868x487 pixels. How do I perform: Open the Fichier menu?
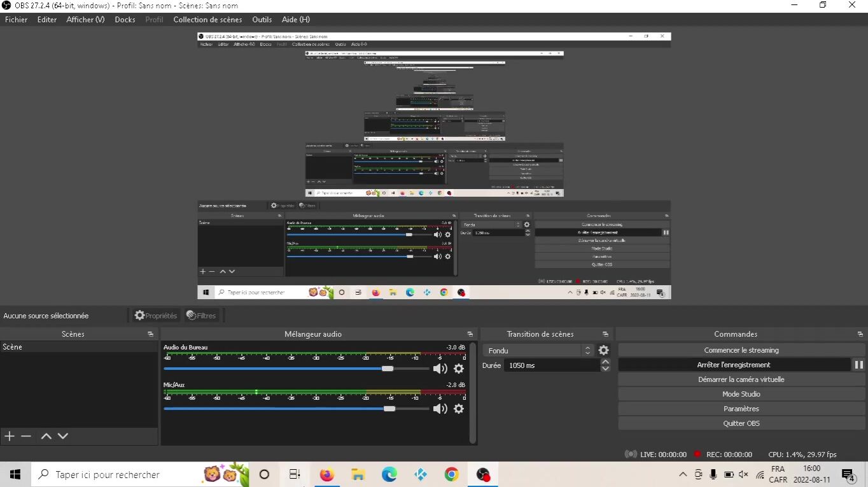tap(17, 20)
